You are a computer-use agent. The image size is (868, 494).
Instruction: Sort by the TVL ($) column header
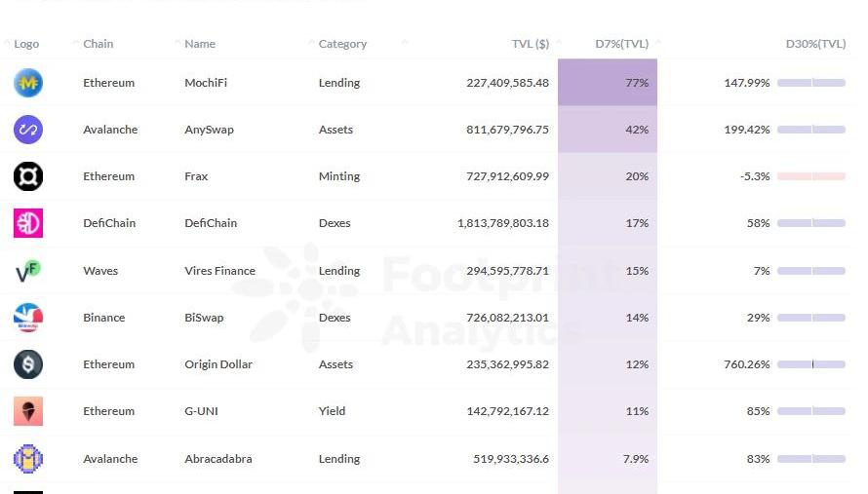point(530,44)
